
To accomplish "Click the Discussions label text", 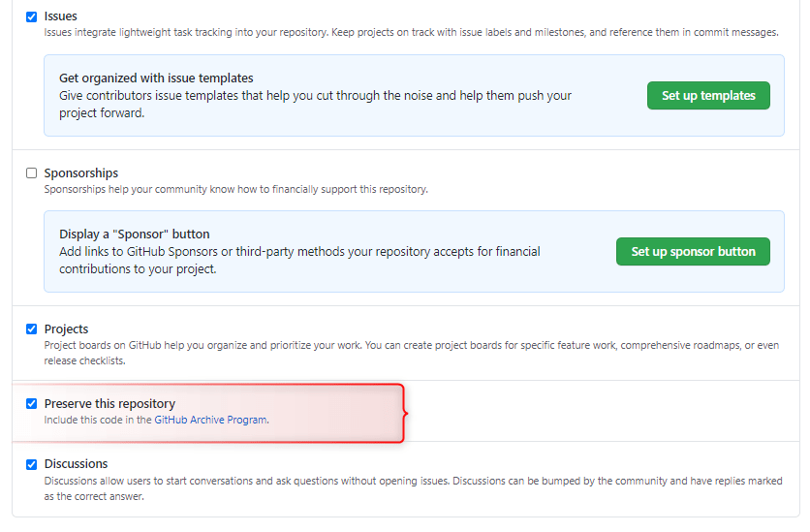I will (76, 463).
